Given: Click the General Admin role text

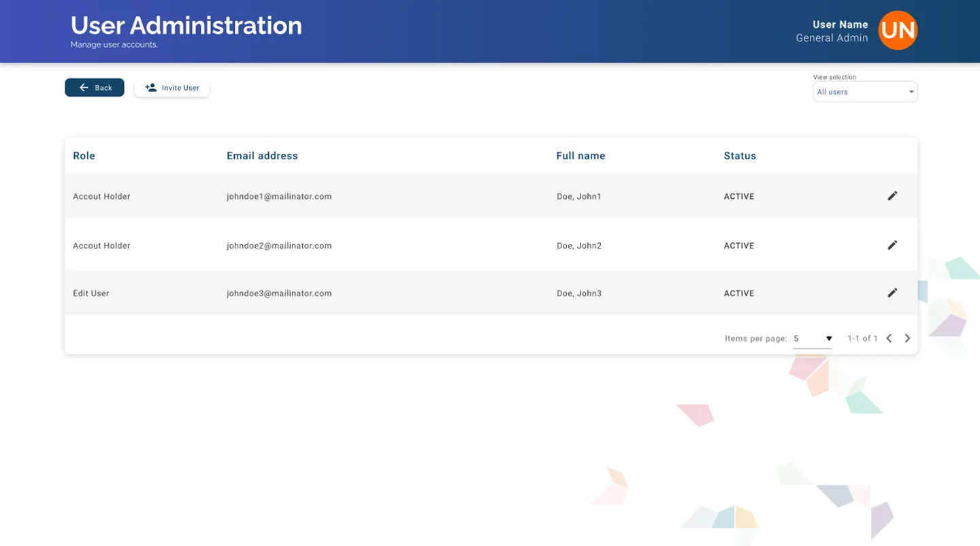Looking at the screenshot, I should [x=832, y=38].
